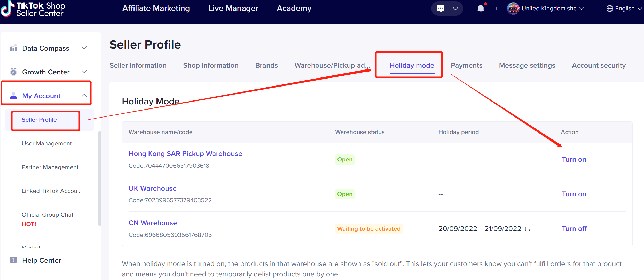Edit CN Warehouse holiday period icon

pos(528,229)
